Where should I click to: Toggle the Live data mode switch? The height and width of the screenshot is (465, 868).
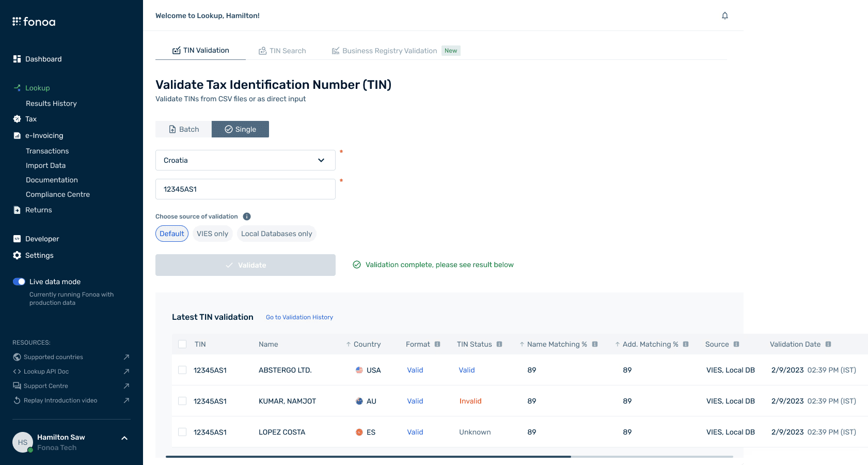[x=19, y=282]
